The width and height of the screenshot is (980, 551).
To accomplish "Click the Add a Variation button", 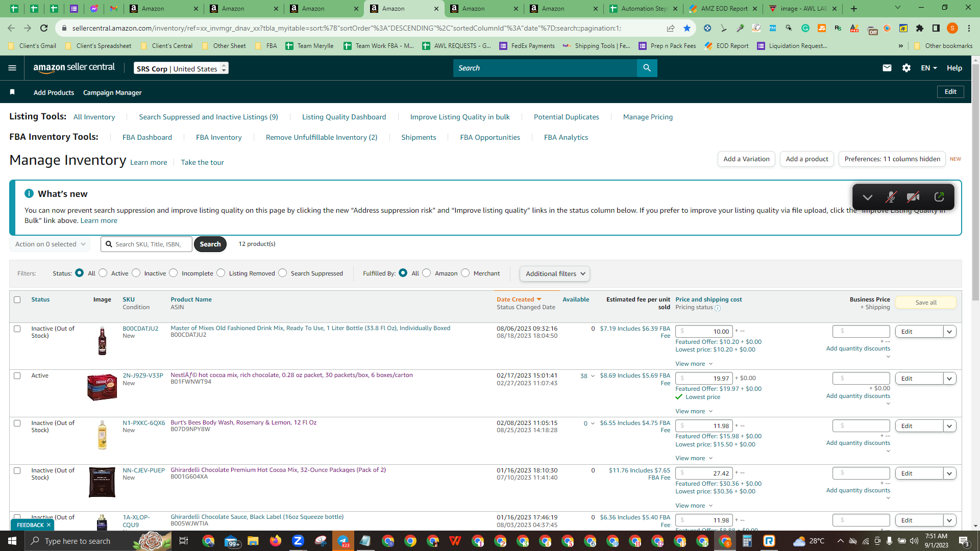I will [x=746, y=159].
